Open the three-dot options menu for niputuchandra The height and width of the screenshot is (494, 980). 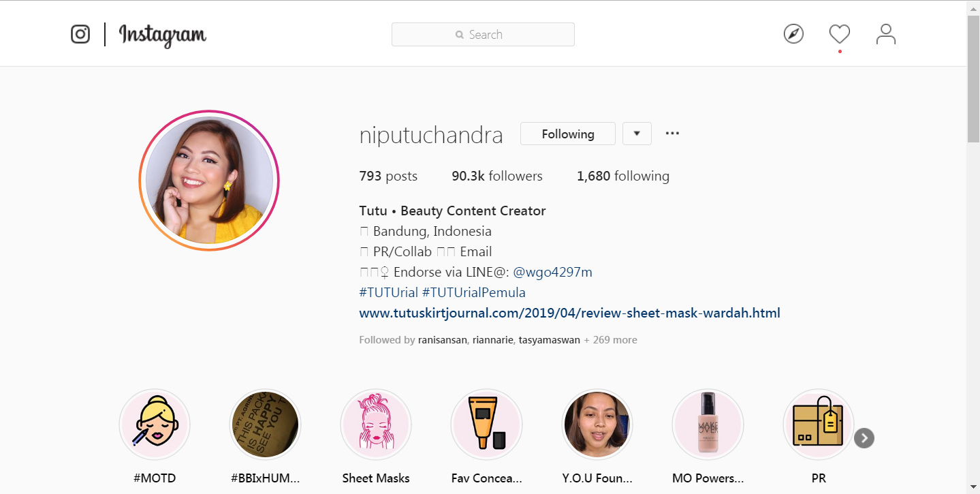[672, 134]
